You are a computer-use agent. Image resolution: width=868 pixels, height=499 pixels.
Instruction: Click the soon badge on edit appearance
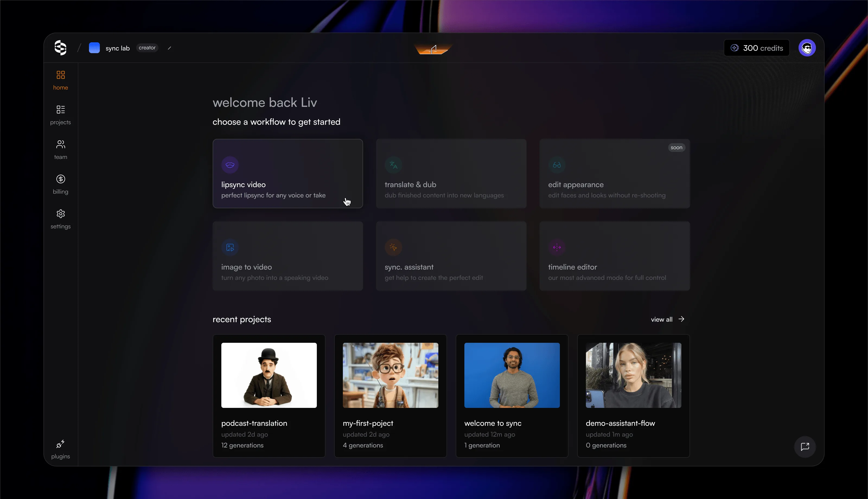[x=676, y=147]
